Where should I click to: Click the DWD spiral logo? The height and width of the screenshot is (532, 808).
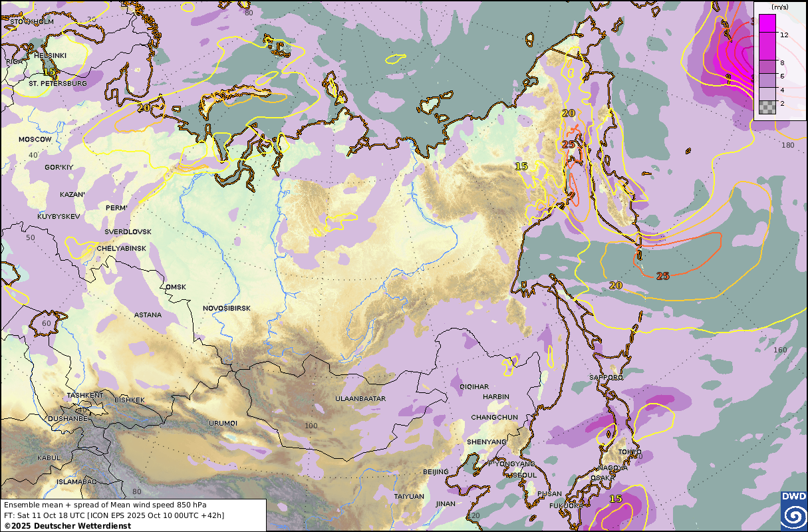coord(793,511)
